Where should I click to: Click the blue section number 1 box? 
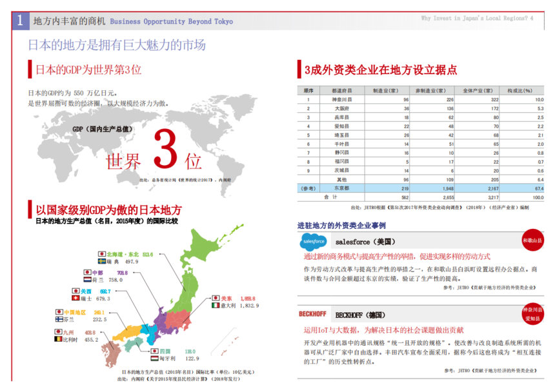(x=21, y=21)
